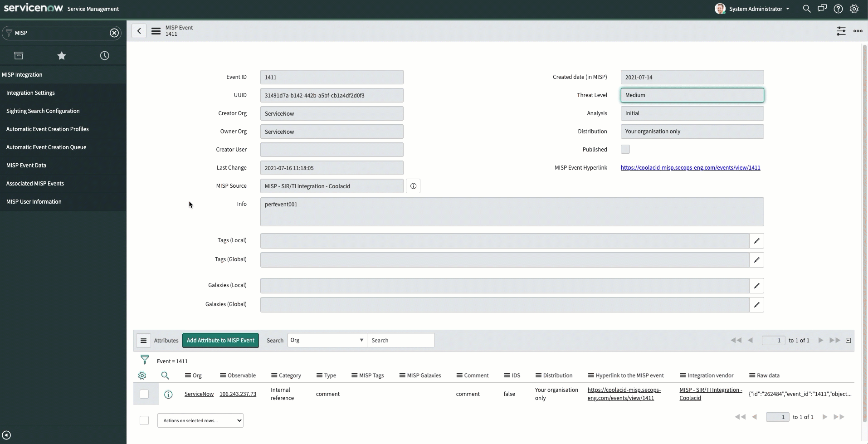Click the Event = 1411 filter breadcrumb
The width and height of the screenshot is (868, 444).
(172, 361)
